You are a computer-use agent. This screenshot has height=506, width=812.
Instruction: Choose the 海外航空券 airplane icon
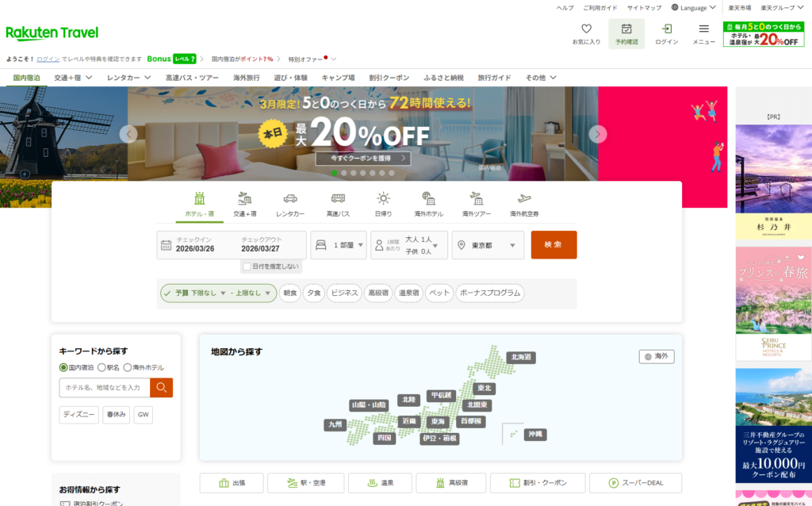524,199
